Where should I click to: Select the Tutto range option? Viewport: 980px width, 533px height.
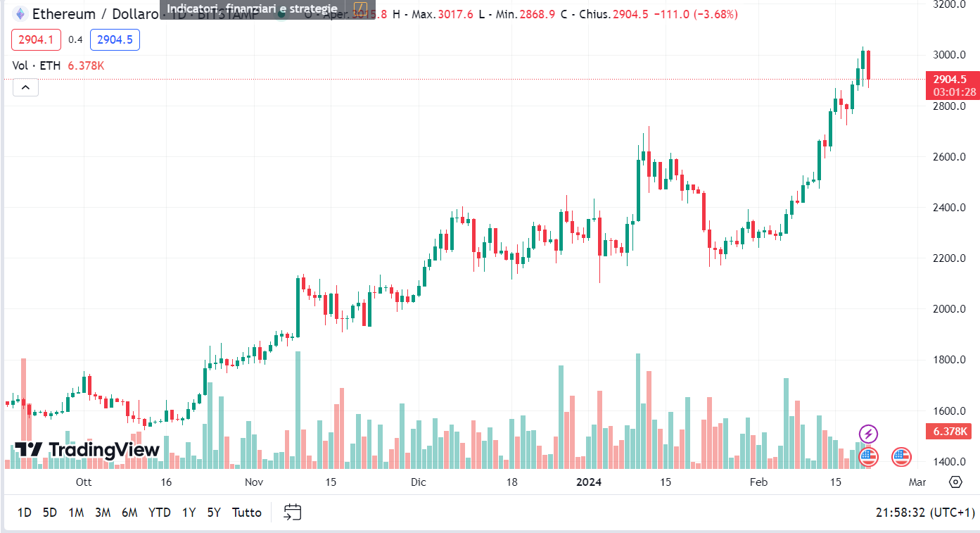click(246, 513)
